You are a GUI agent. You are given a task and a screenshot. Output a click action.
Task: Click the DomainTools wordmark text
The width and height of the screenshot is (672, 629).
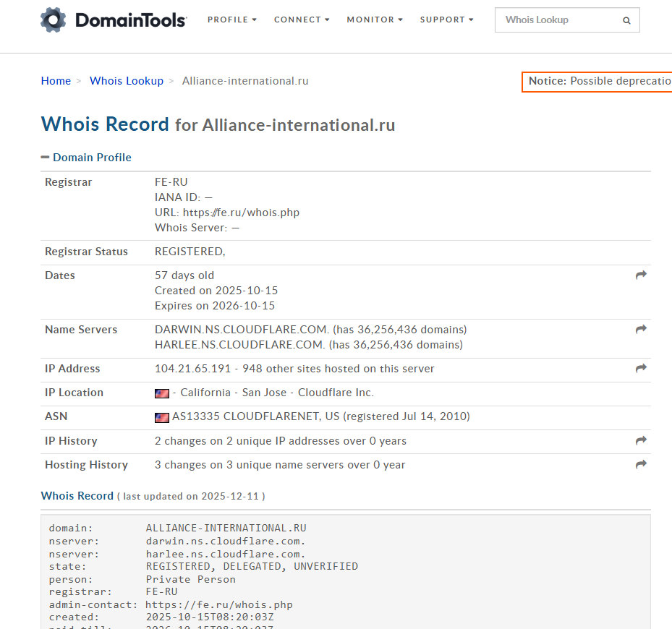point(129,20)
